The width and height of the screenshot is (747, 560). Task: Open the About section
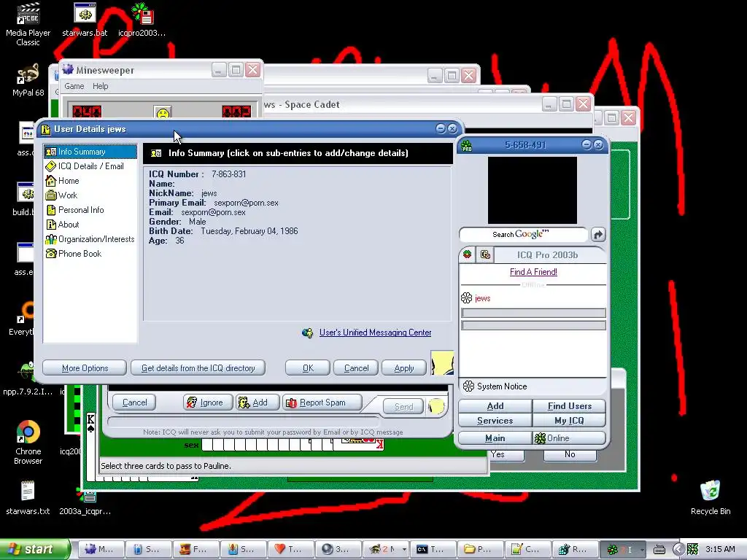click(x=63, y=225)
